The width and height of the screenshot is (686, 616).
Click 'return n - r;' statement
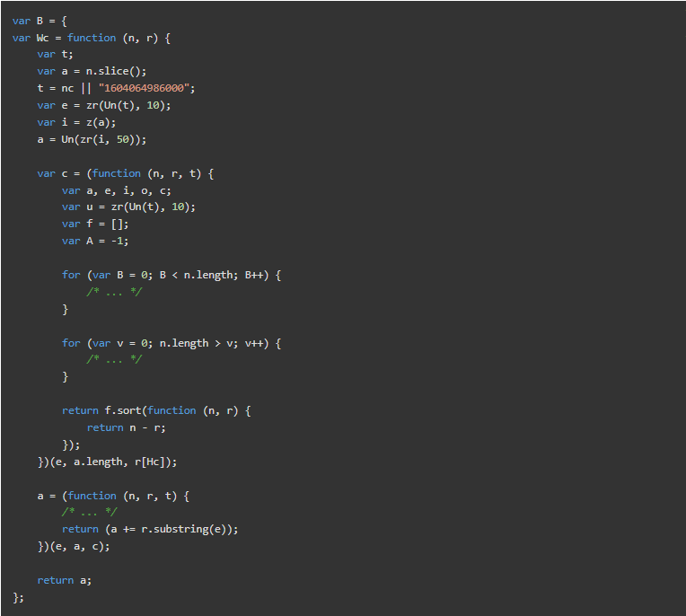click(126, 427)
